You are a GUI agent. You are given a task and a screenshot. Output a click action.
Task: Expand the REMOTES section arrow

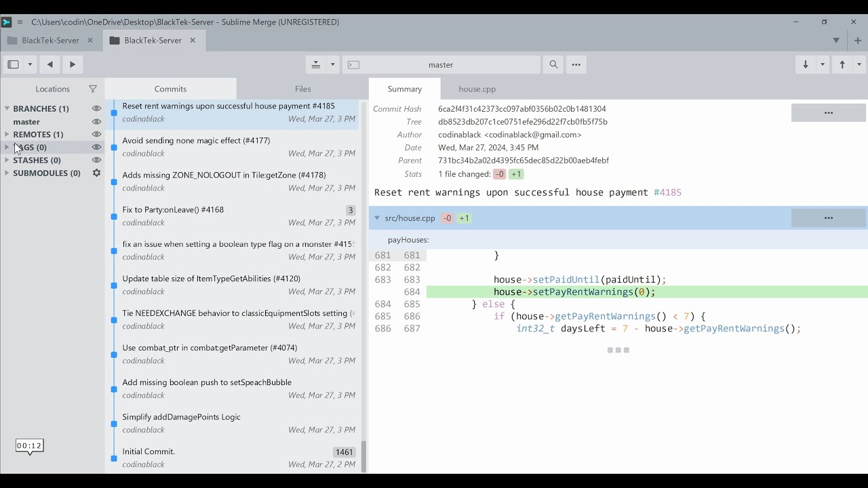tap(7, 134)
